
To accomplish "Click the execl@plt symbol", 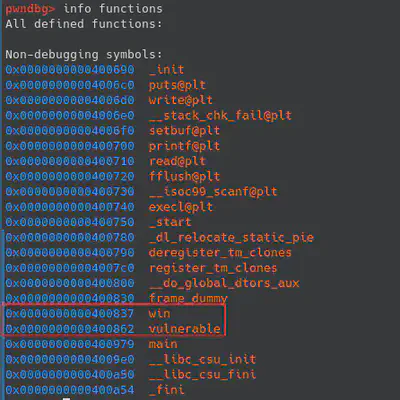I will (181, 207).
